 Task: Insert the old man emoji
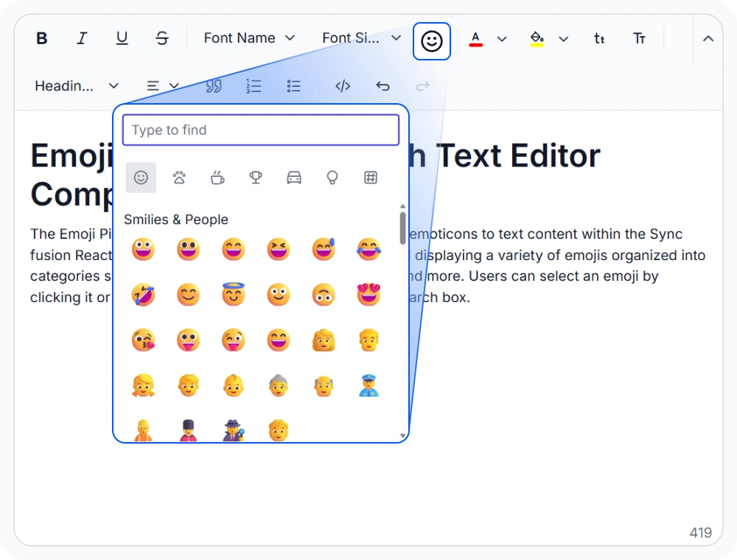tap(324, 385)
